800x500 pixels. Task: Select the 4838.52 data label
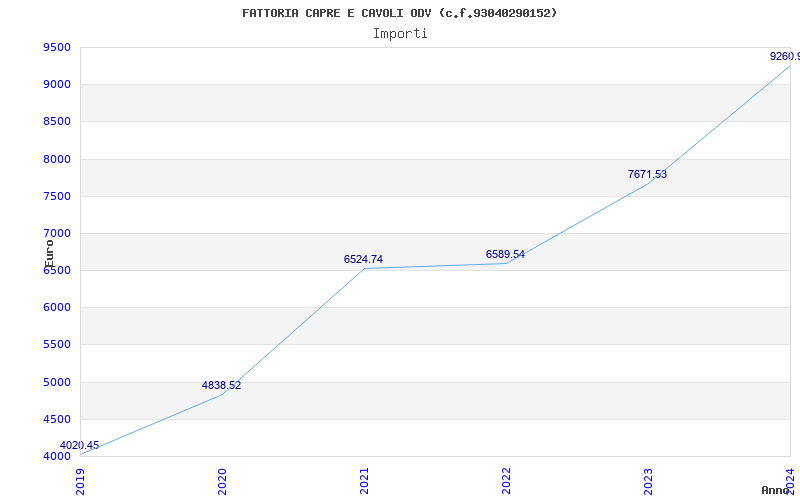point(221,385)
